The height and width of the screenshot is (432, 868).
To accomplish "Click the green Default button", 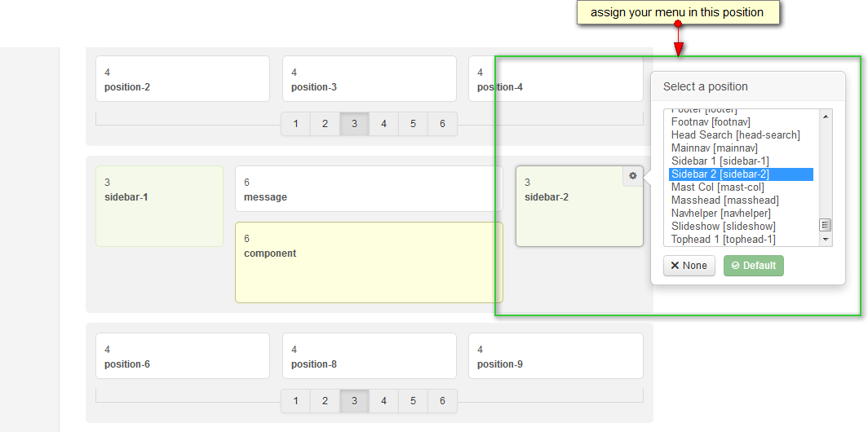I will pos(753,266).
